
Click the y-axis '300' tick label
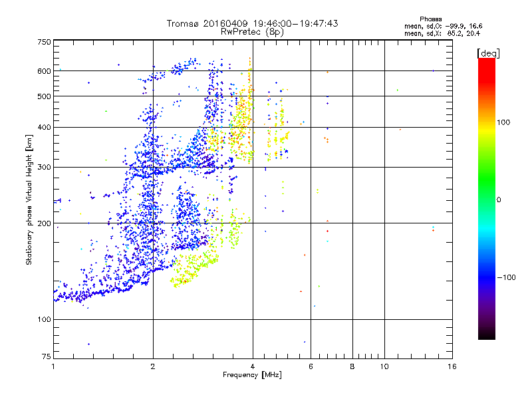(x=44, y=168)
